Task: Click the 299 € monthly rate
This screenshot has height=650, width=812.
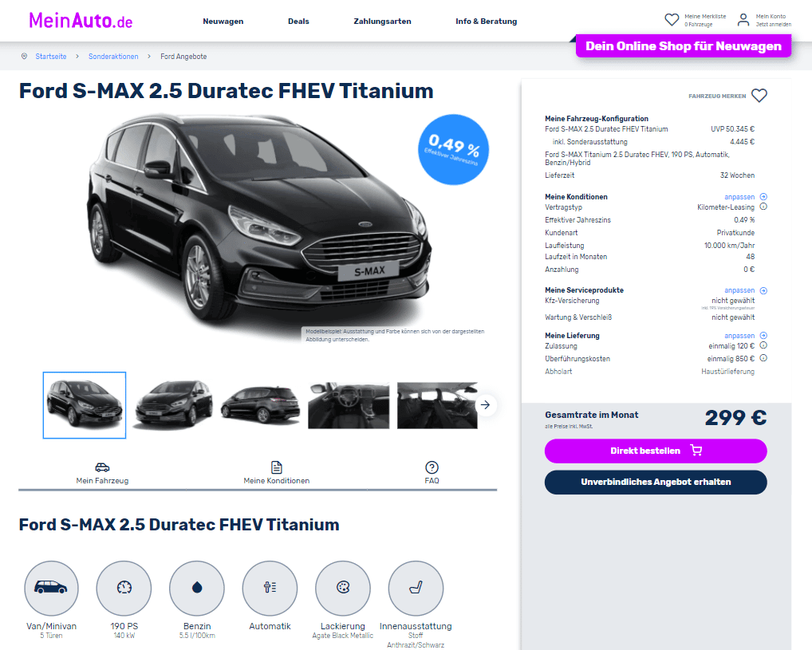Action: [x=735, y=417]
